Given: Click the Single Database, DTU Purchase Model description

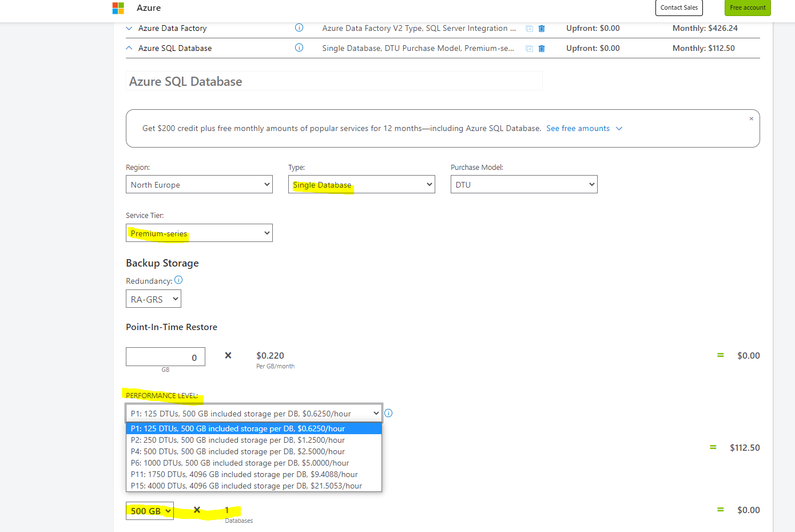Looking at the screenshot, I should point(418,48).
